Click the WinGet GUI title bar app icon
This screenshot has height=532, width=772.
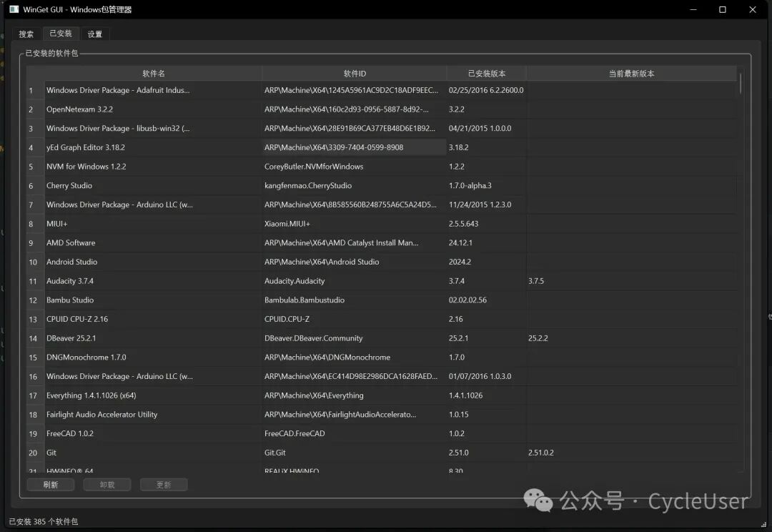click(x=14, y=9)
